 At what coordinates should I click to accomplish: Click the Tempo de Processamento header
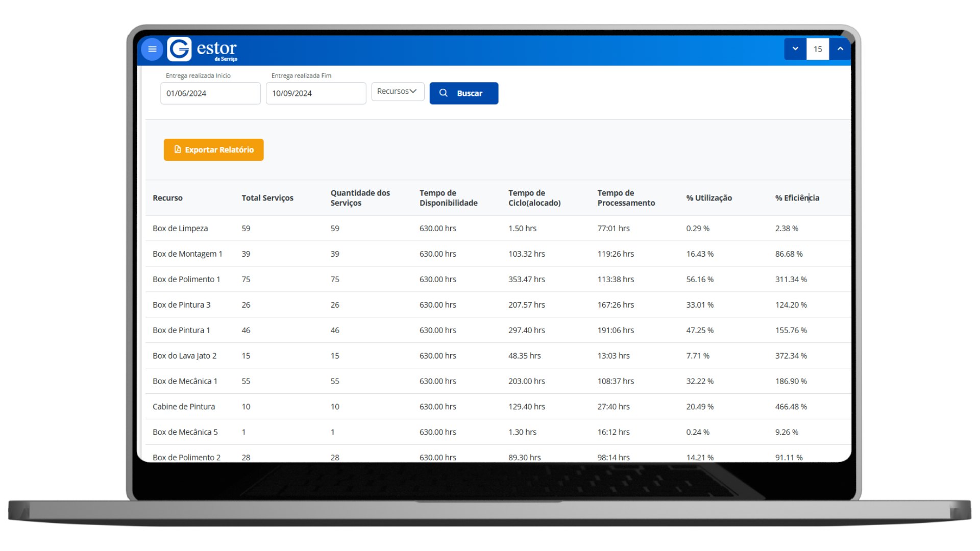tap(626, 198)
